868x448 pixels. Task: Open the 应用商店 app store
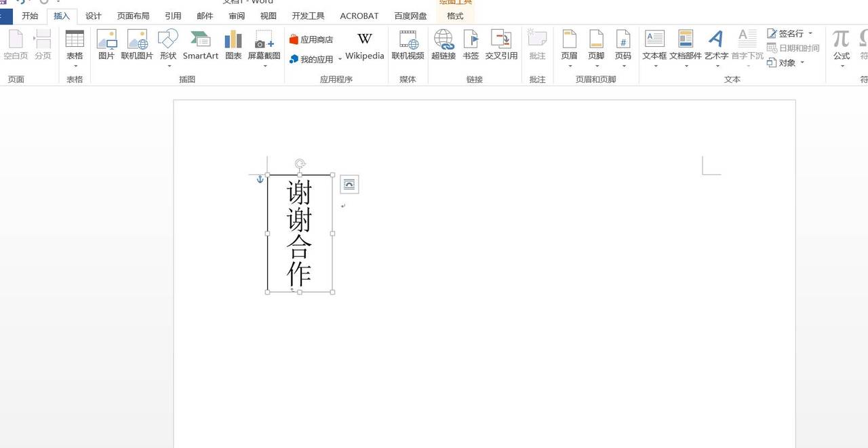click(x=311, y=39)
